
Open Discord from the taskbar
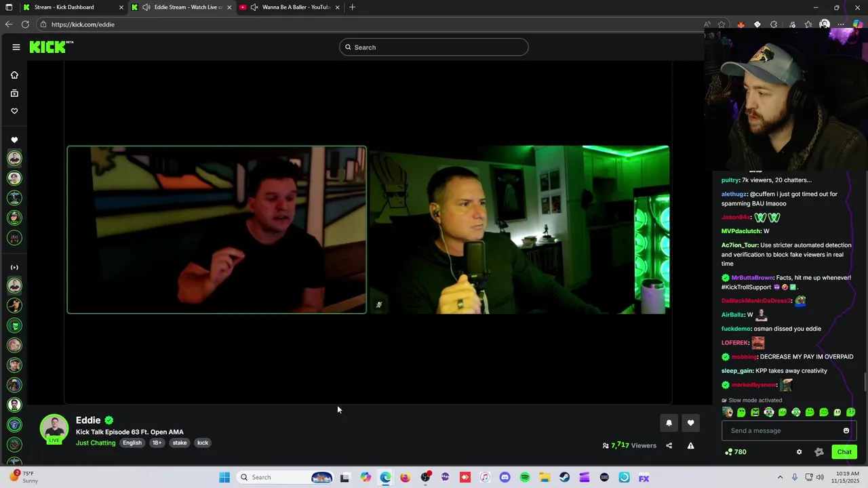(x=505, y=477)
